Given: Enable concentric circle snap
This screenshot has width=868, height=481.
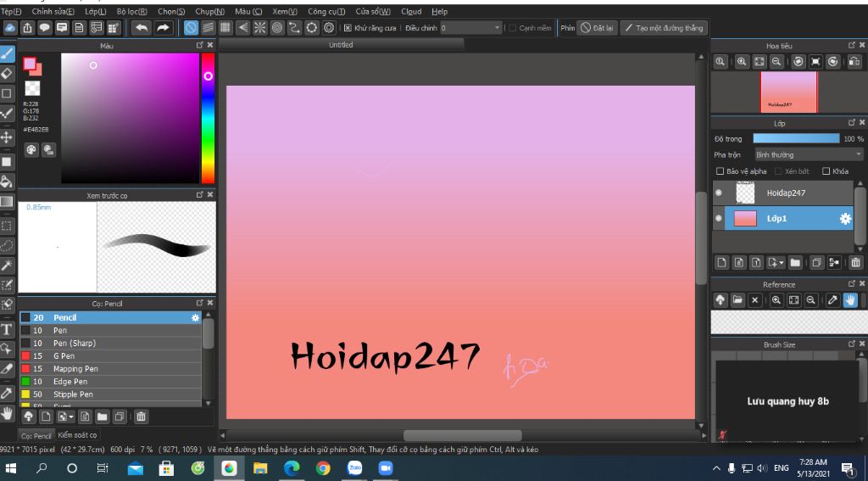Looking at the screenshot, I should (277, 28).
